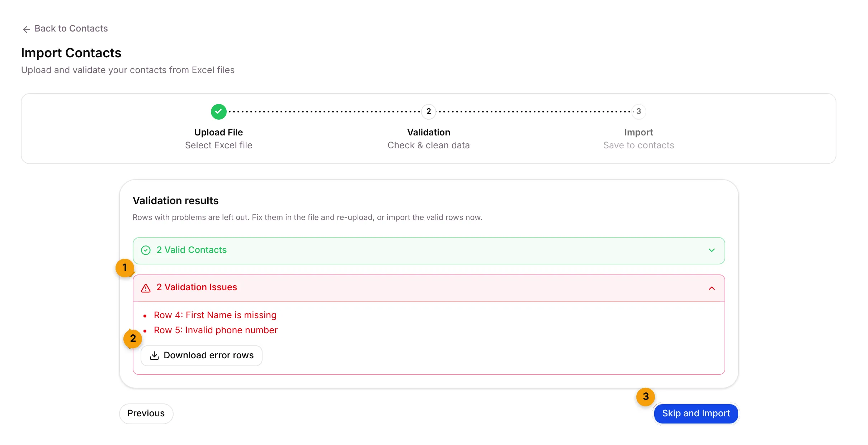Click Skip and Import

(x=696, y=413)
